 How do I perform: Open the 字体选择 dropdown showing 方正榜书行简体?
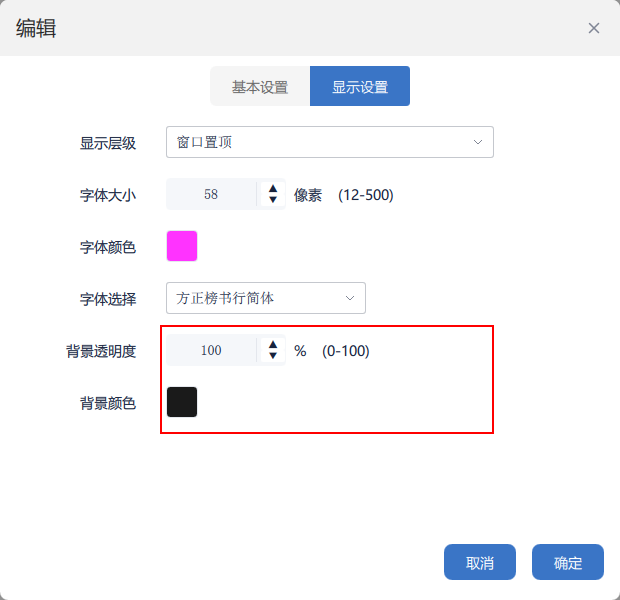[x=255, y=298]
